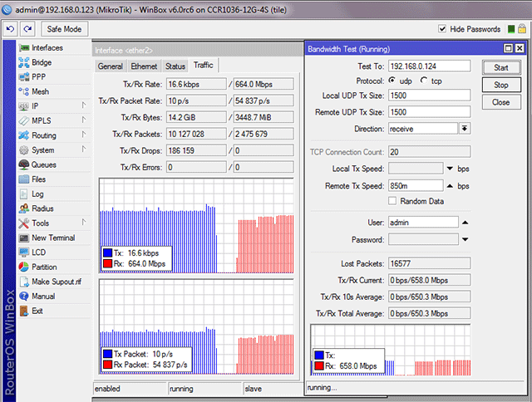Collapse the User field arrow
The width and height of the screenshot is (532, 402).
pyautogui.click(x=465, y=223)
